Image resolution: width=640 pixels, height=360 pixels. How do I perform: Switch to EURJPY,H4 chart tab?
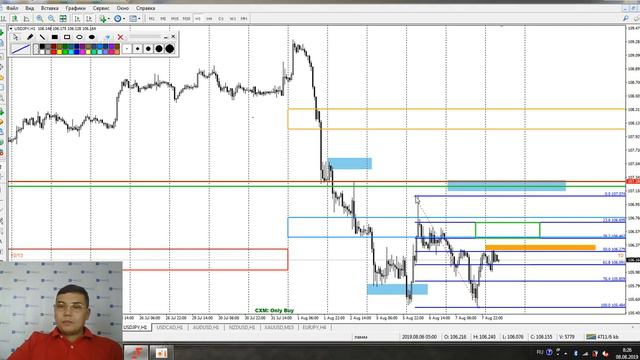(314, 327)
